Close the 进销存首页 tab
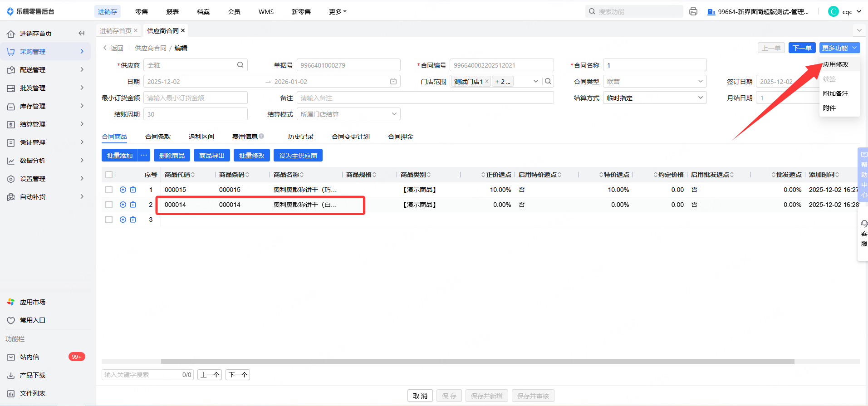The width and height of the screenshot is (868, 406). pyautogui.click(x=136, y=30)
